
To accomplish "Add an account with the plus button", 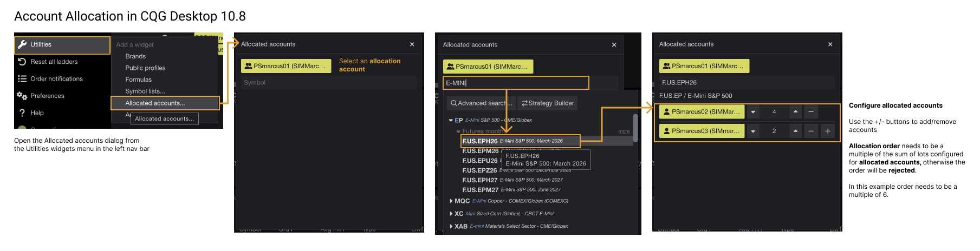I will 827,131.
